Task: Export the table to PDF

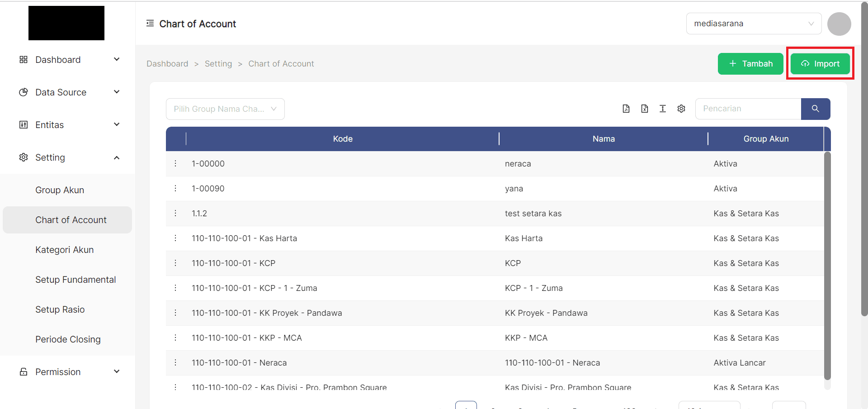Action: pyautogui.click(x=626, y=109)
